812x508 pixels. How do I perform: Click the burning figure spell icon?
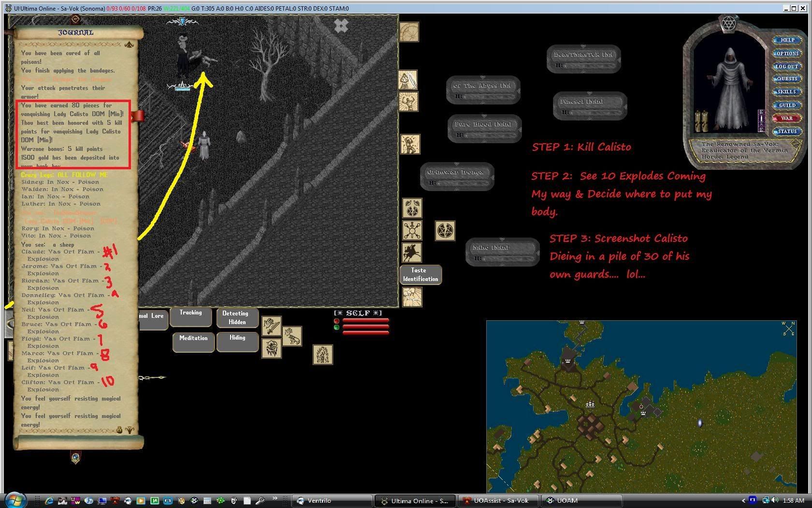[x=322, y=355]
